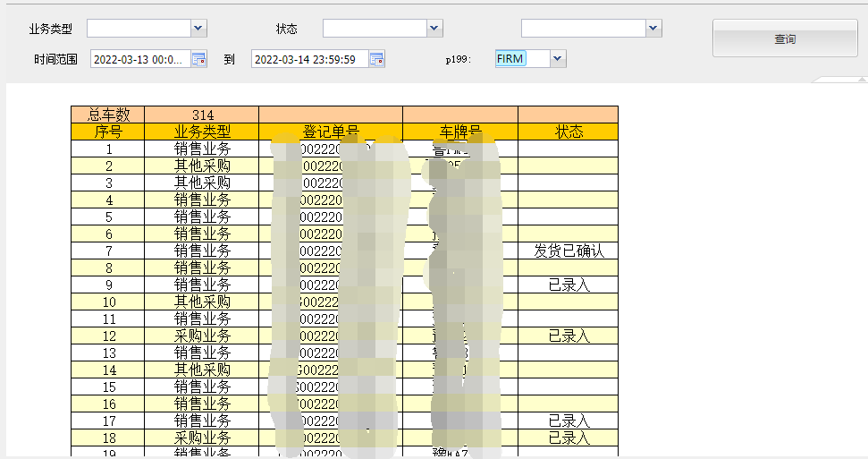
Task: Select row 6 销售业务 cell
Action: (x=202, y=234)
